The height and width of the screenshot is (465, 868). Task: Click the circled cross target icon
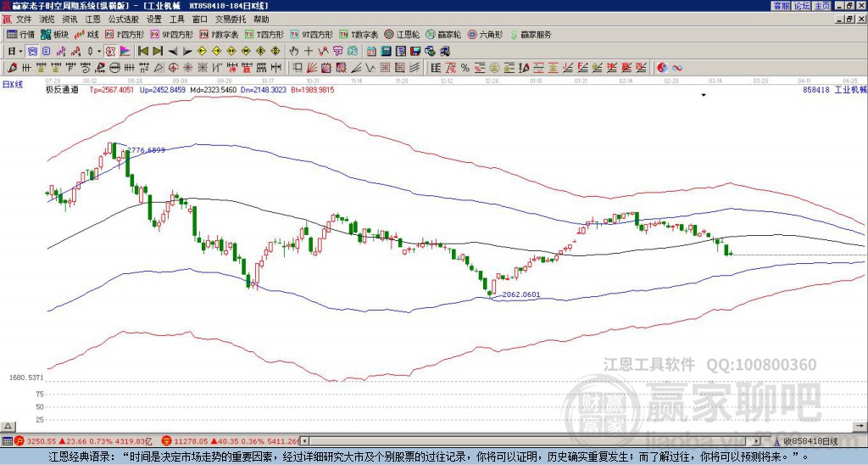click(x=173, y=68)
